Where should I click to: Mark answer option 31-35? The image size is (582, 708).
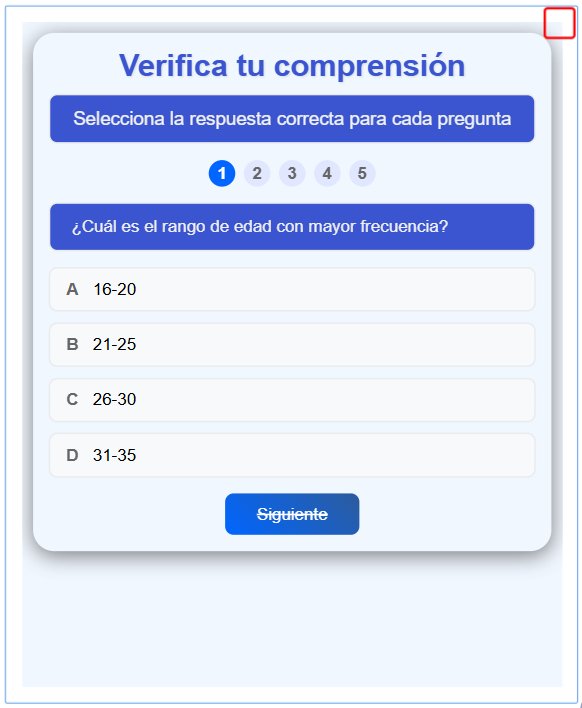click(292, 455)
